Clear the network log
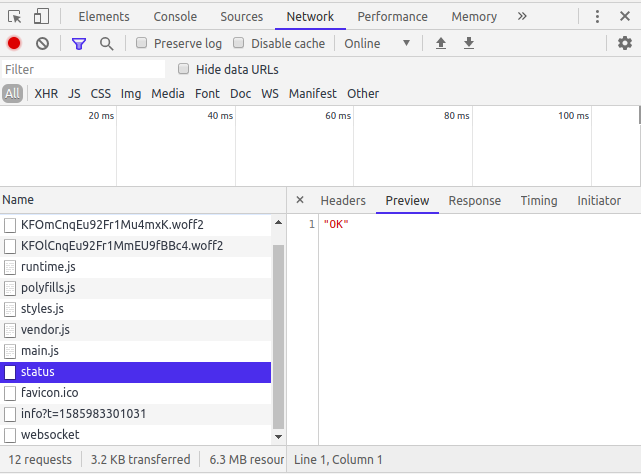This screenshot has width=641, height=474. click(42, 43)
